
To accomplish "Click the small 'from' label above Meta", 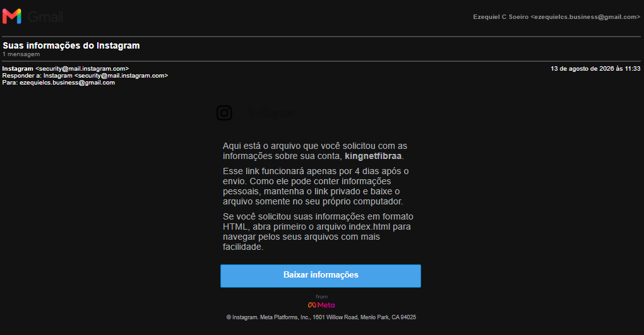I will pos(321,297).
